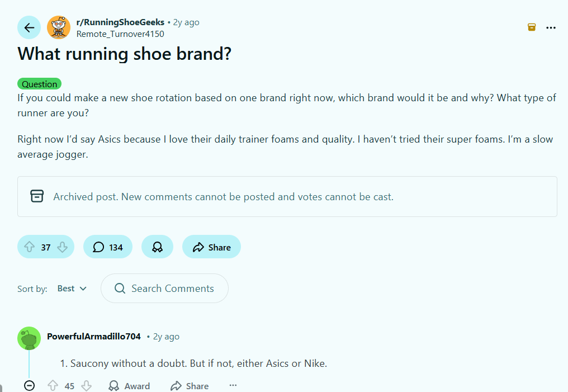Open the comment's overflow options
This screenshot has height=392, width=568.
tap(233, 385)
